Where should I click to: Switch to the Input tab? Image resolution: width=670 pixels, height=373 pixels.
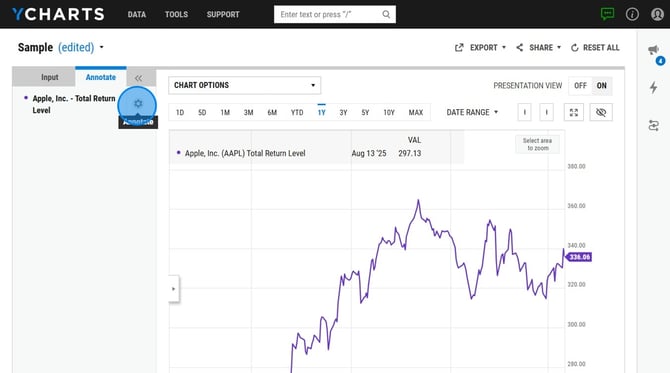tap(50, 77)
